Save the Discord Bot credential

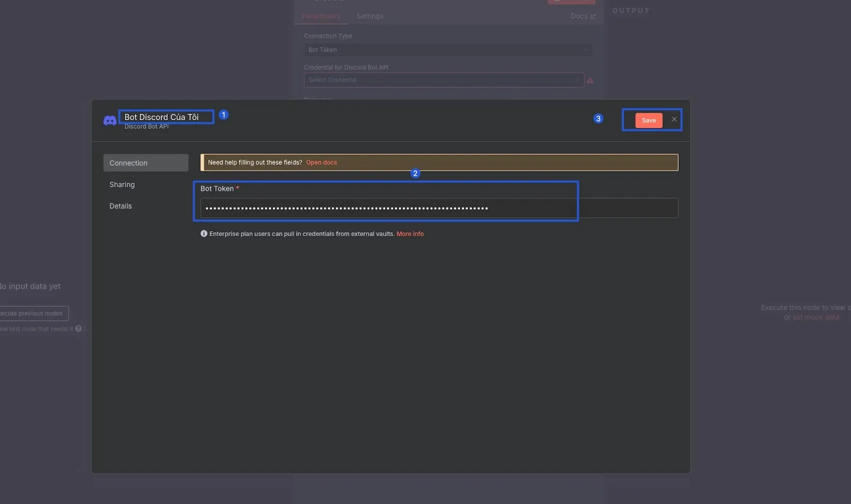point(648,120)
